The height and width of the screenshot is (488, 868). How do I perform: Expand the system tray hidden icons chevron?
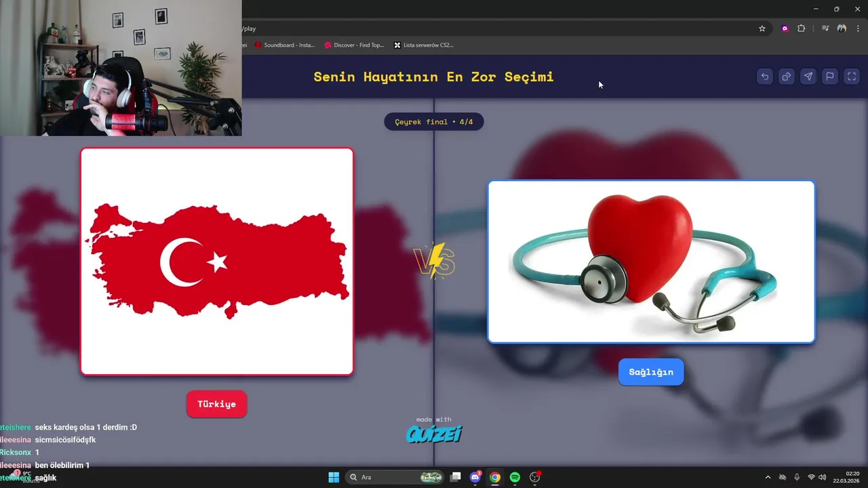[x=768, y=477]
